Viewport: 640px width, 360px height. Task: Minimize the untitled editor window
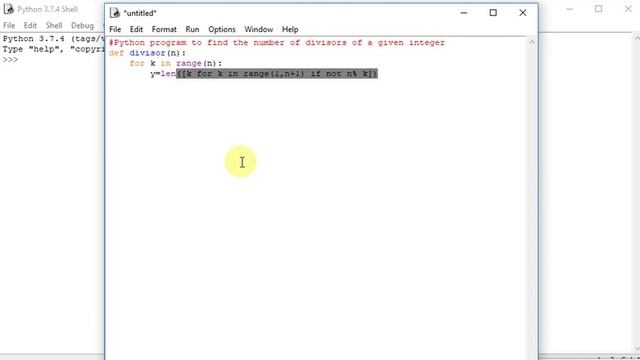[x=464, y=13]
